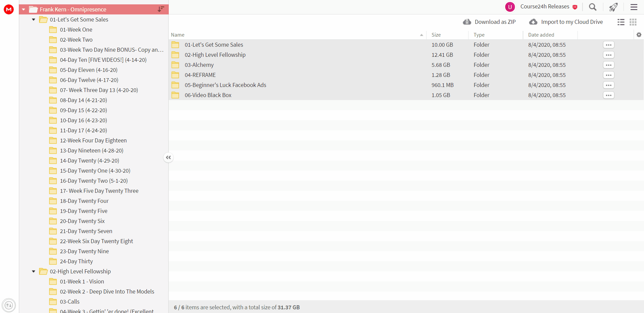Open column settings gear
The width and height of the screenshot is (644, 313).
[639, 35]
